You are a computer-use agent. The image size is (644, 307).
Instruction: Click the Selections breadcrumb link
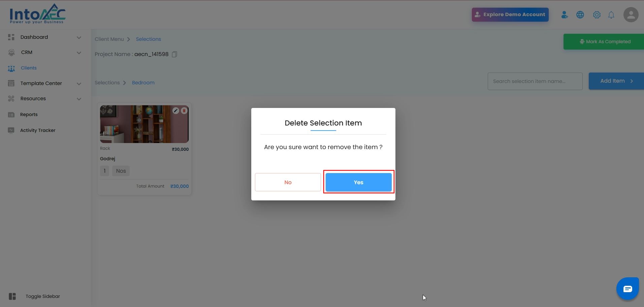click(148, 39)
